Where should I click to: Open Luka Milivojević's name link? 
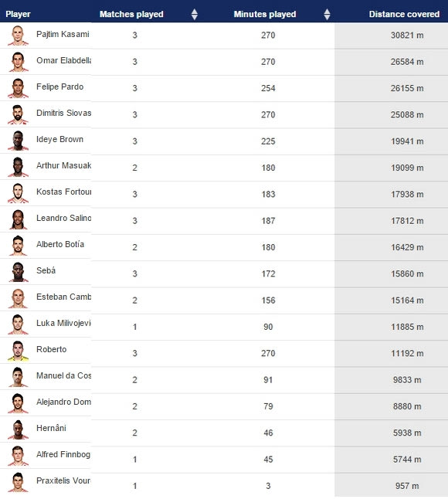pos(63,323)
